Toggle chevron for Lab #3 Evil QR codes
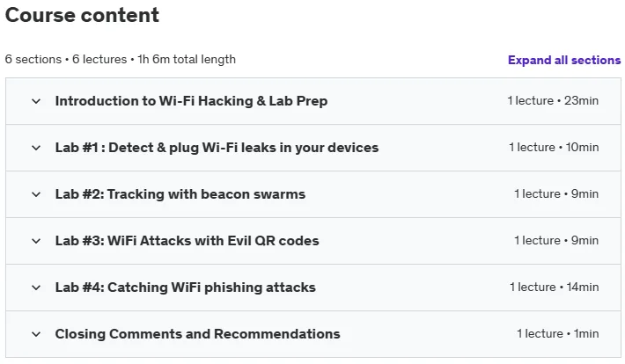 pyautogui.click(x=36, y=241)
